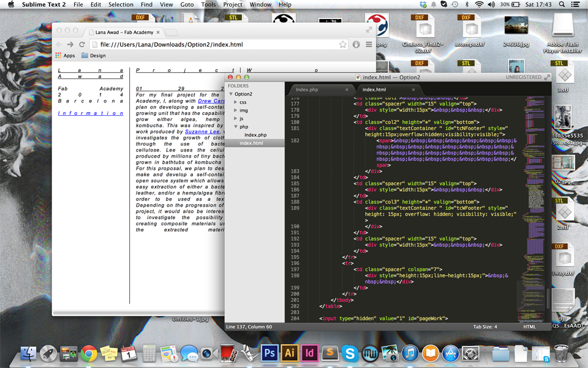Launch InDesign from the Dock
The image size is (588, 368).
pos(309,353)
